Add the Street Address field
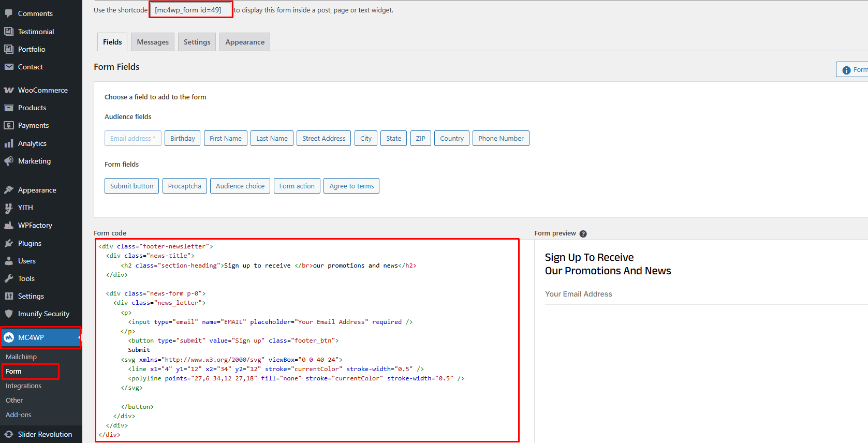868x443 pixels. pos(324,138)
